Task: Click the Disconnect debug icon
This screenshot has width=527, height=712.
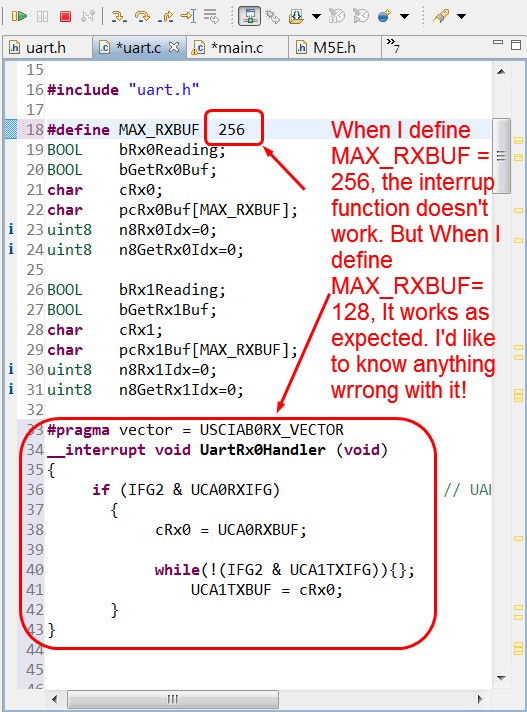Action: click(x=88, y=17)
